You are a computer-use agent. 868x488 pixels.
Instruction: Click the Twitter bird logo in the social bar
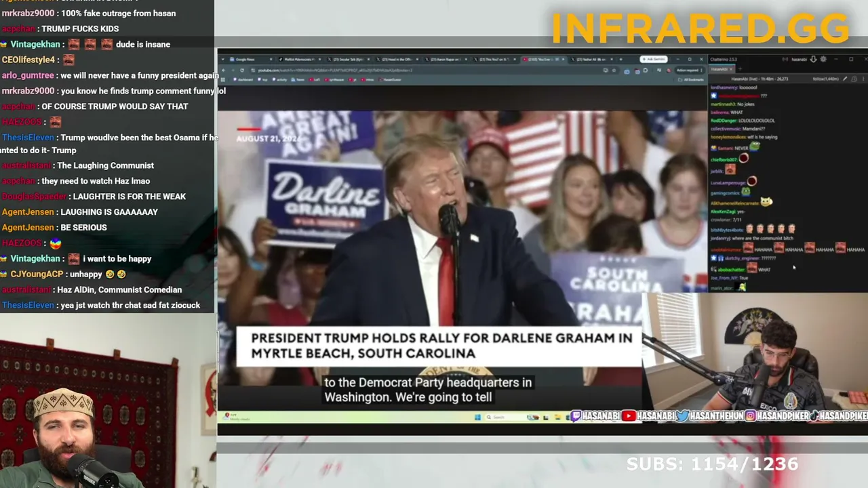click(x=683, y=416)
